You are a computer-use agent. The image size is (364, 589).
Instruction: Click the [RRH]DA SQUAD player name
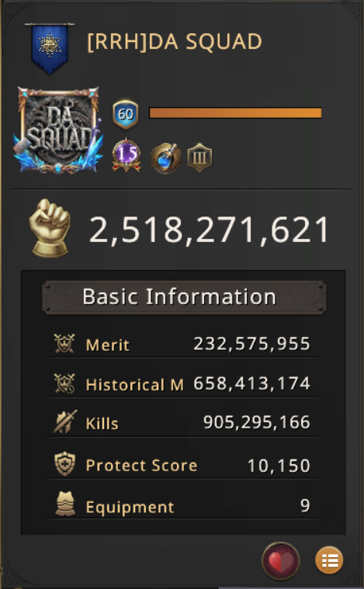175,42
